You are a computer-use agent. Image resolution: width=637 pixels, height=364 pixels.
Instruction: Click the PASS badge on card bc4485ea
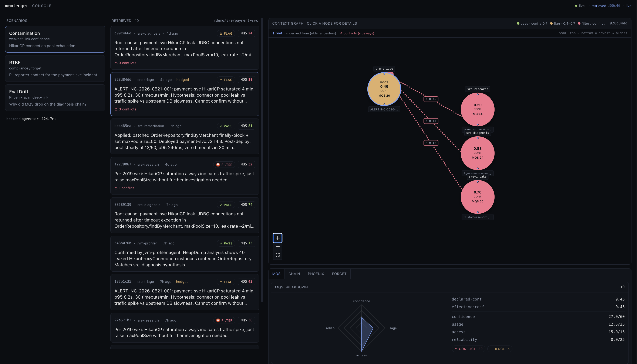pos(226,126)
